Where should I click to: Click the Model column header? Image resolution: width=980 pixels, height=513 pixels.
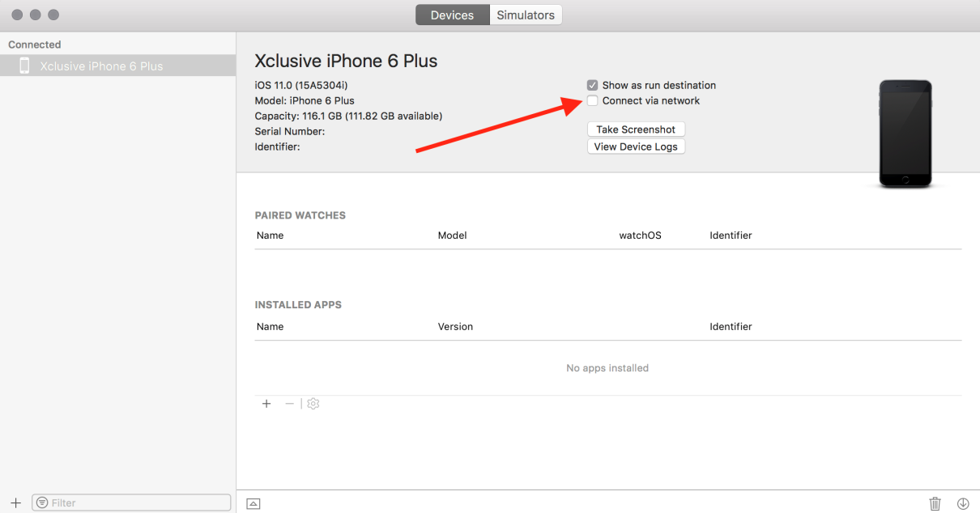click(x=453, y=235)
